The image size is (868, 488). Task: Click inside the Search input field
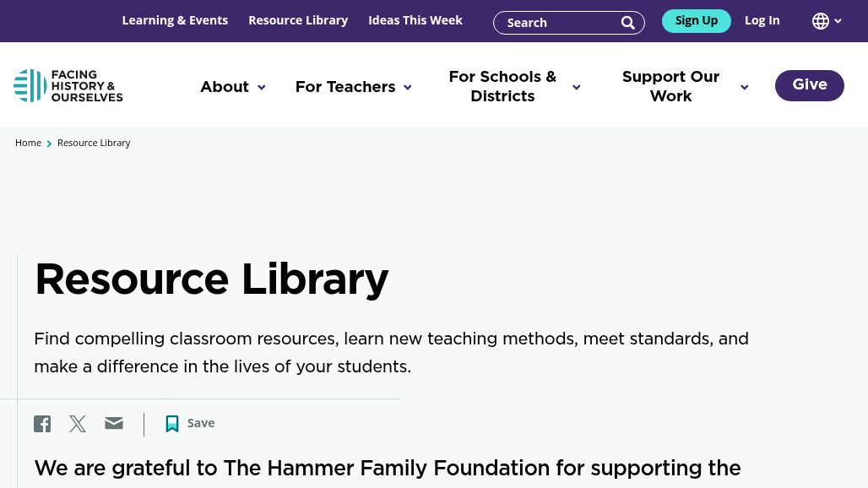(x=557, y=23)
